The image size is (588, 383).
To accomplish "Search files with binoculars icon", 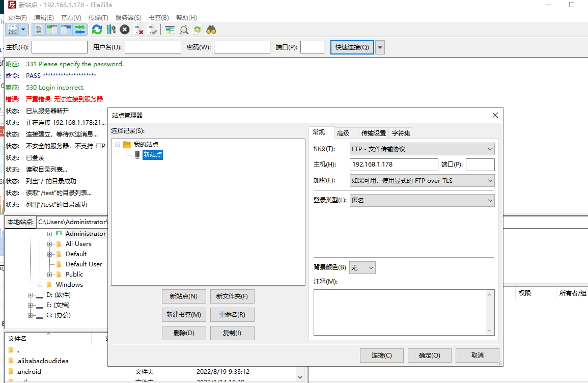I will pos(211,30).
